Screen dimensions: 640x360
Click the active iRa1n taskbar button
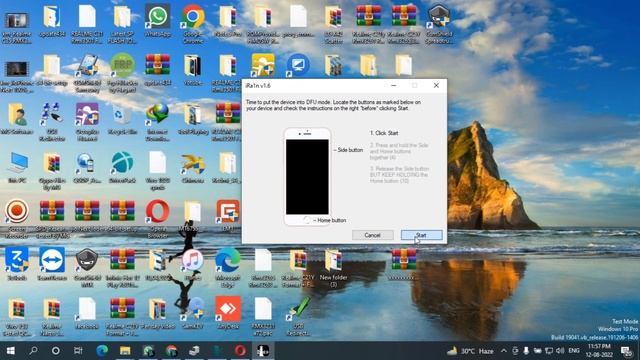263,351
